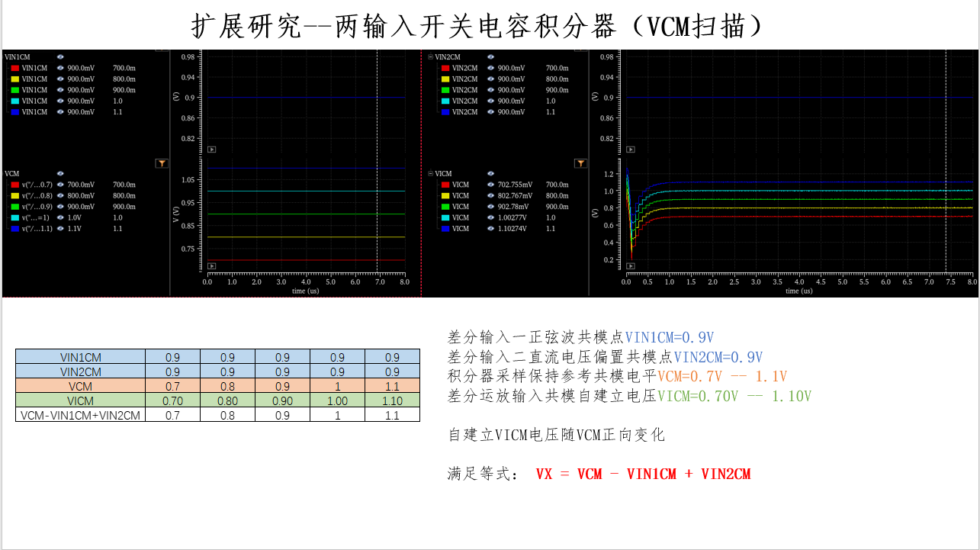Click the red swatch of VIN2CM 700.0m
The height and width of the screenshot is (550, 980).
click(445, 68)
